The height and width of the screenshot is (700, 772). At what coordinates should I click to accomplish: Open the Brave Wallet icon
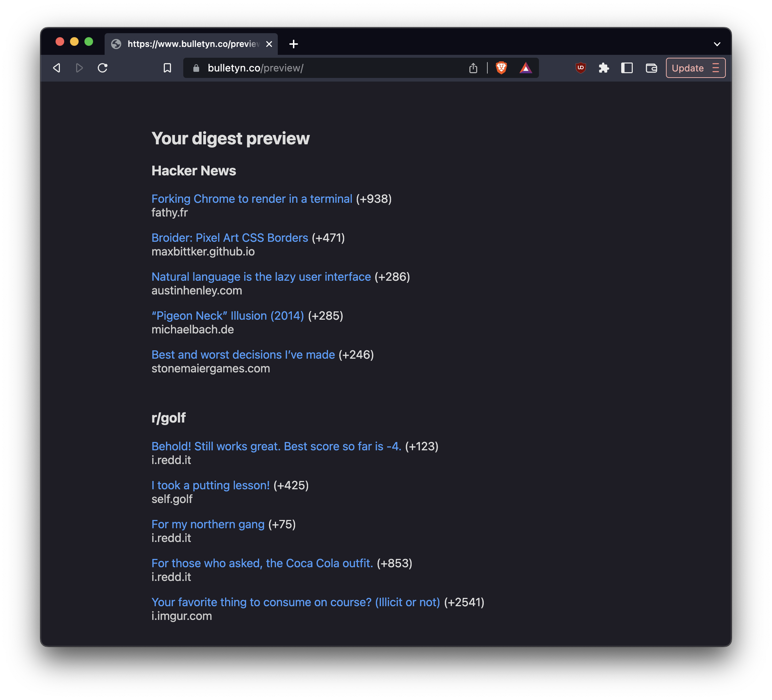click(652, 68)
